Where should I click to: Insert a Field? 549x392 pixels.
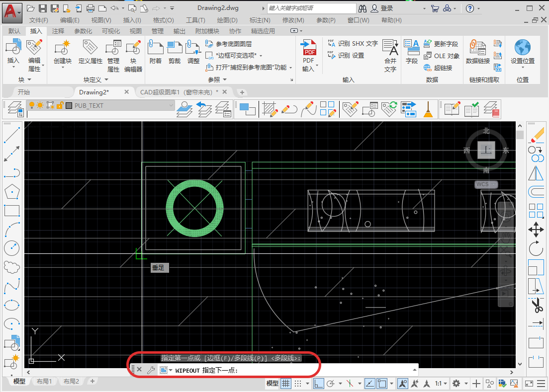412,52
